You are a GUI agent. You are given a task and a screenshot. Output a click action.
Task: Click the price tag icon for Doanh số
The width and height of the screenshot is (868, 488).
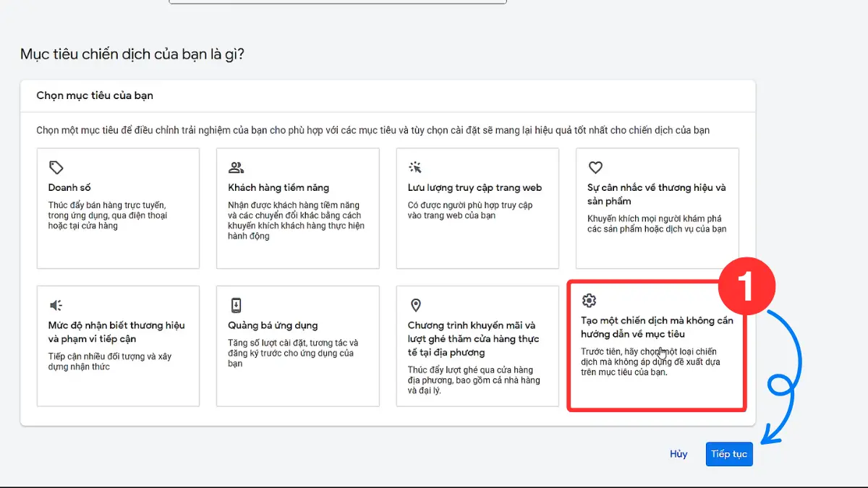(56, 168)
